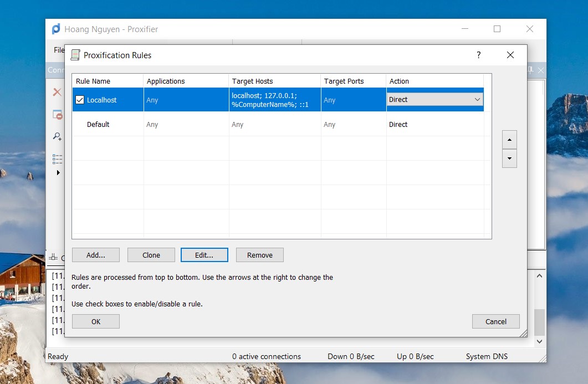
Task: Click the list view icon in left toolbar
Action: [57, 158]
